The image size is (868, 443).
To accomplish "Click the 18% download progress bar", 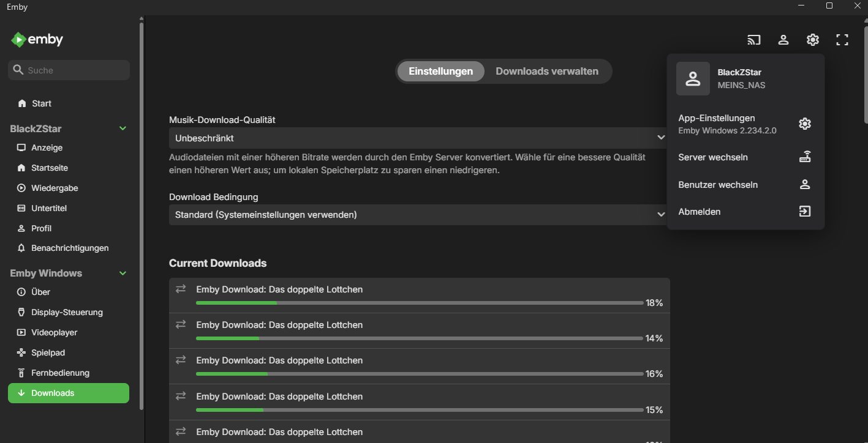I will (419, 303).
